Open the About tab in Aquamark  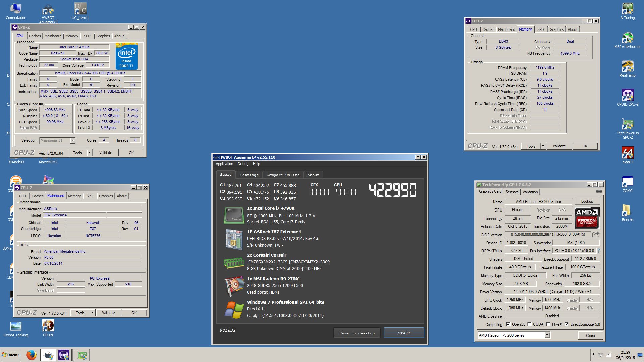coord(313,175)
